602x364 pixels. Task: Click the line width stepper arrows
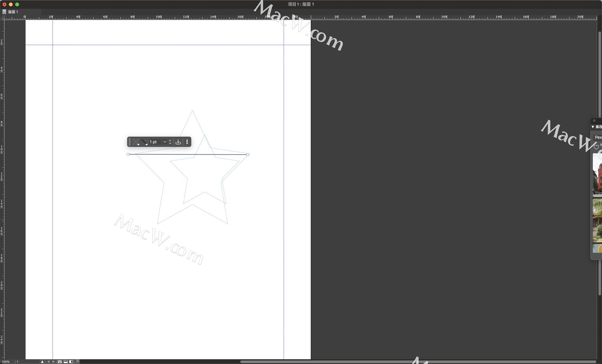coord(170,142)
